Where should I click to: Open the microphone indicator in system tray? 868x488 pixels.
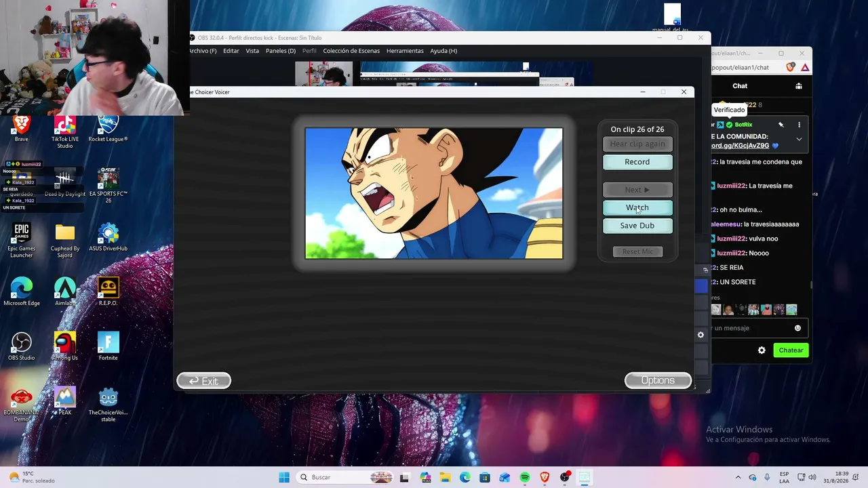[x=767, y=477]
